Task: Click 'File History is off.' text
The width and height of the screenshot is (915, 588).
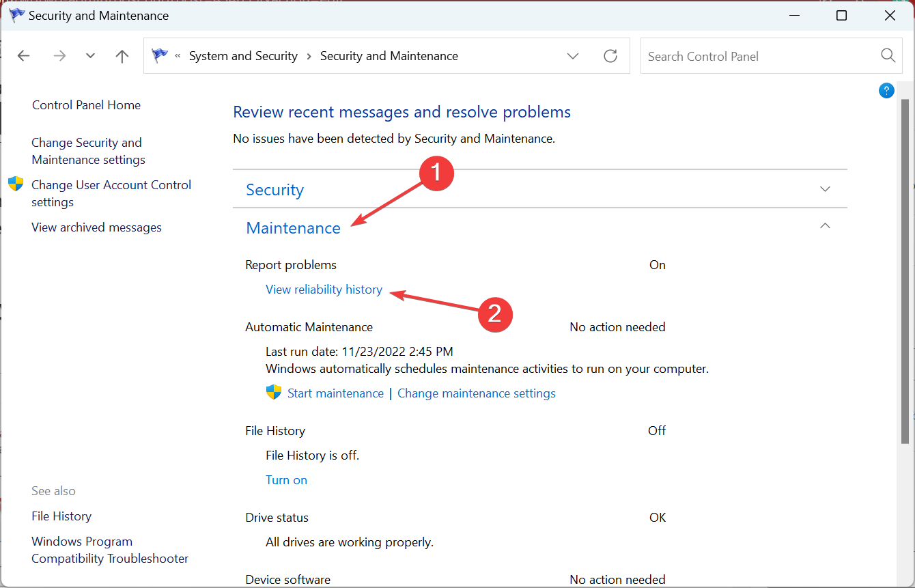Action: pyautogui.click(x=312, y=456)
